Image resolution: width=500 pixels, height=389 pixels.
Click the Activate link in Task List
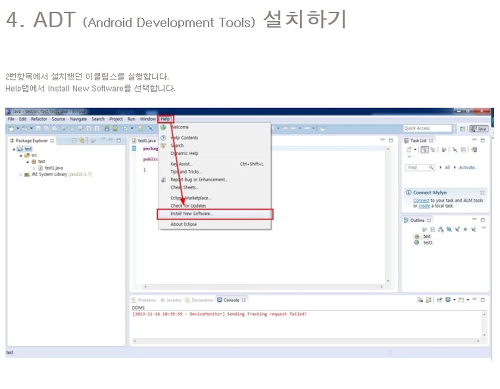click(468, 167)
